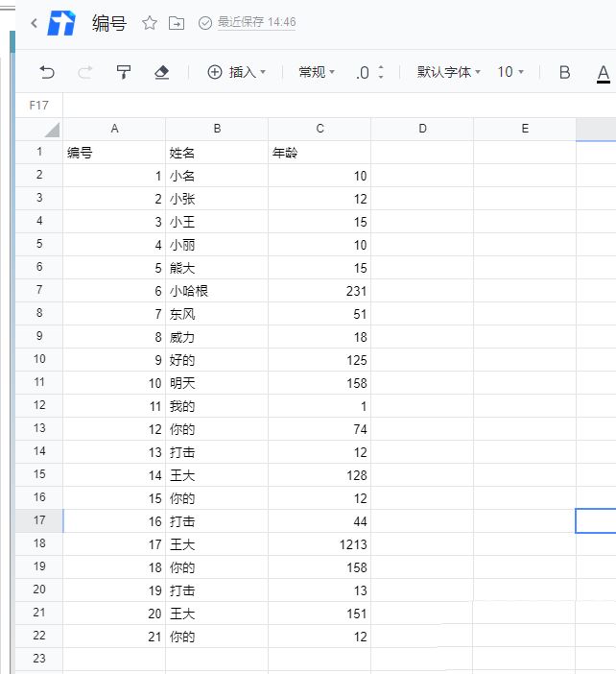Viewport: 616px width, 674px height.
Task: Click the cell containing 小张
Action: point(217,199)
